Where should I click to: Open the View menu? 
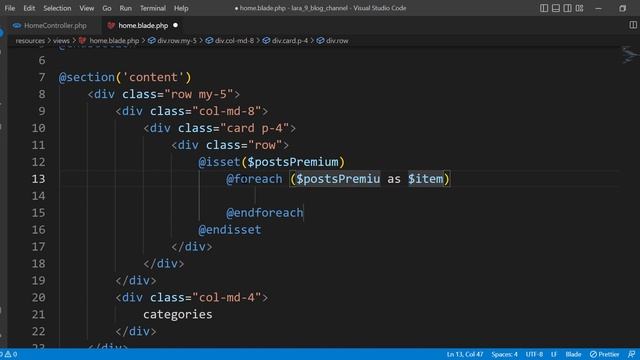pyautogui.click(x=87, y=8)
